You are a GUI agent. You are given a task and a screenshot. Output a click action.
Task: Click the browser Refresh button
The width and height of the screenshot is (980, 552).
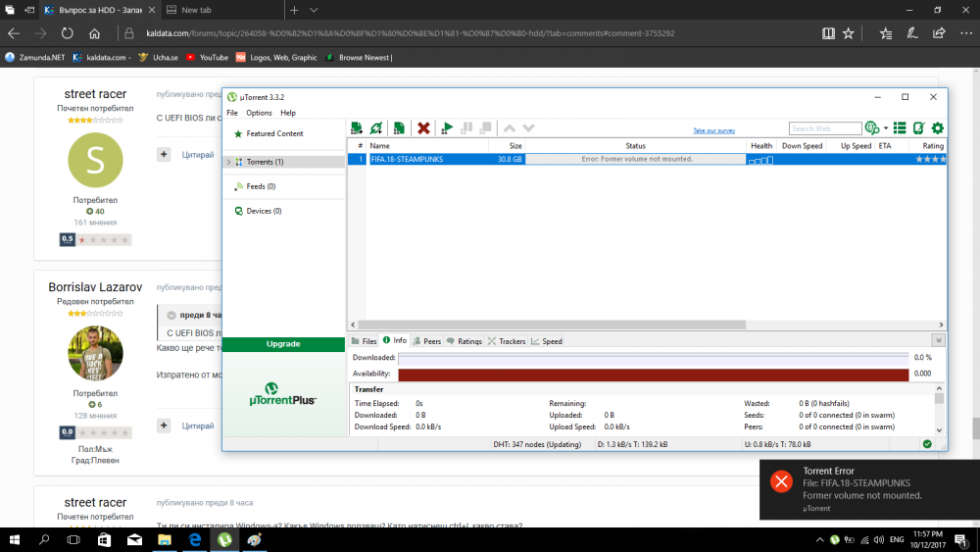pyautogui.click(x=67, y=33)
